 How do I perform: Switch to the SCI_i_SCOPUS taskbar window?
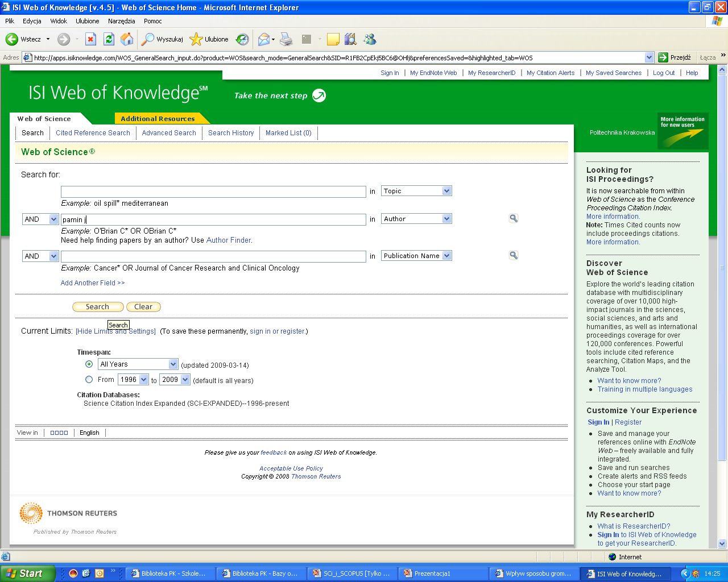tap(353, 573)
